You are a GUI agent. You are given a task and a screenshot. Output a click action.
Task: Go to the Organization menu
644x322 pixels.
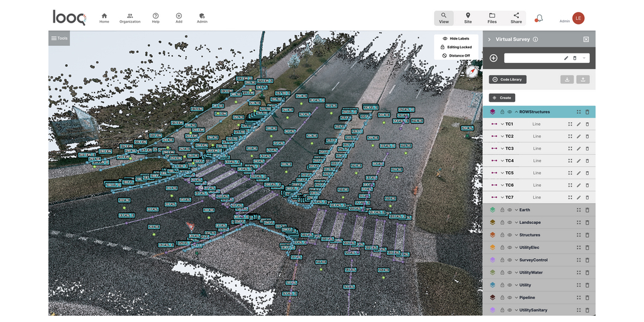point(130,18)
